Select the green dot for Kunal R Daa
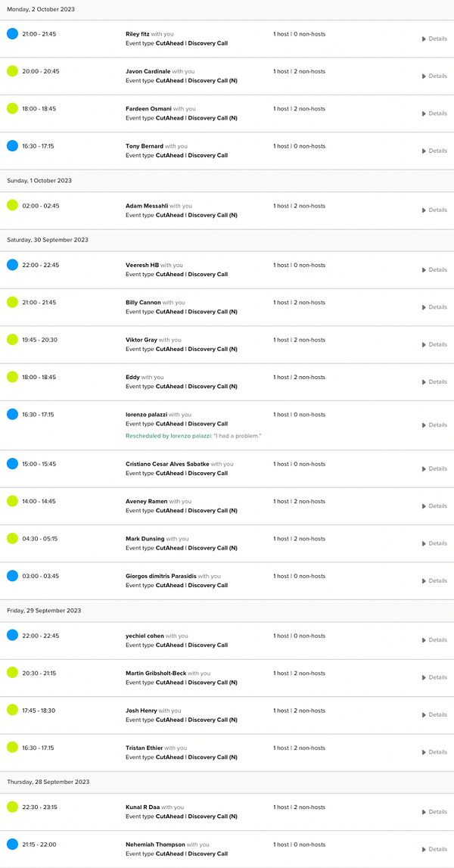 11,807
